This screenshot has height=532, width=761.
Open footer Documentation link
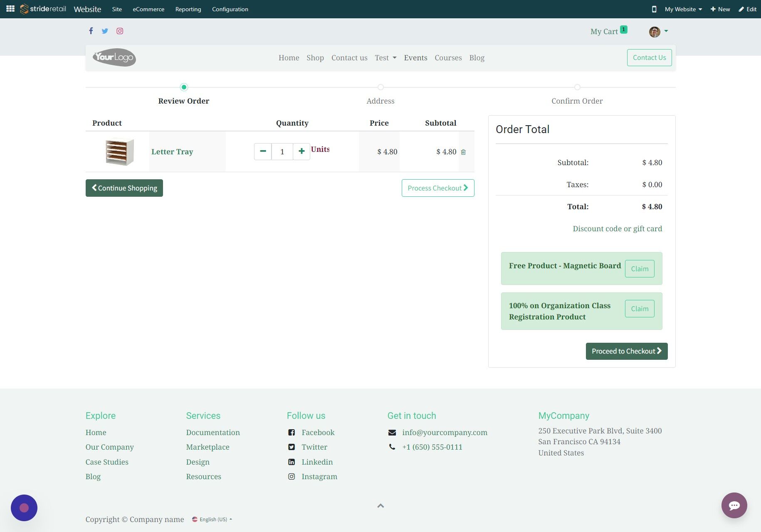tap(213, 433)
